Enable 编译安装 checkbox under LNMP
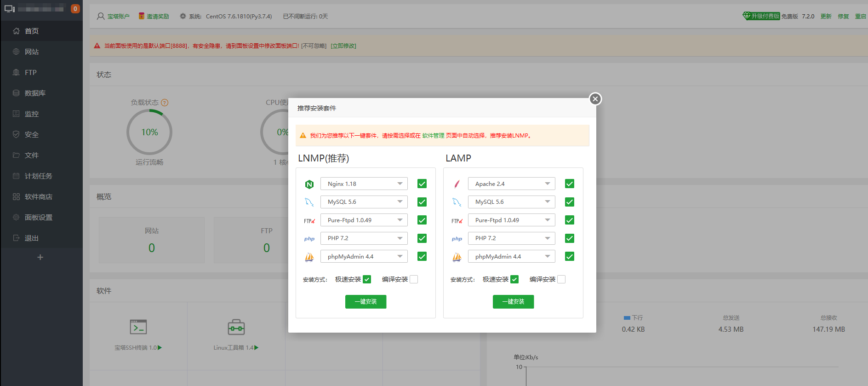This screenshot has width=868, height=386. (x=414, y=279)
